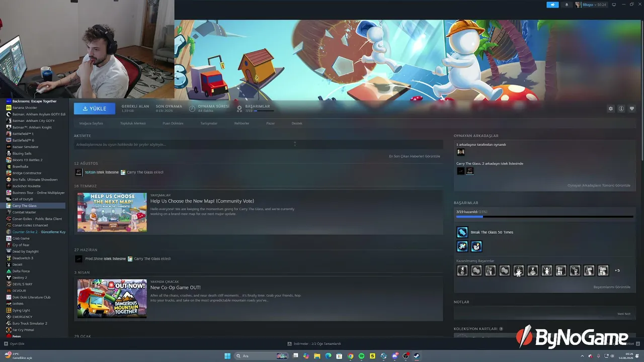Open the İndirmeler downloads status

click(x=314, y=344)
